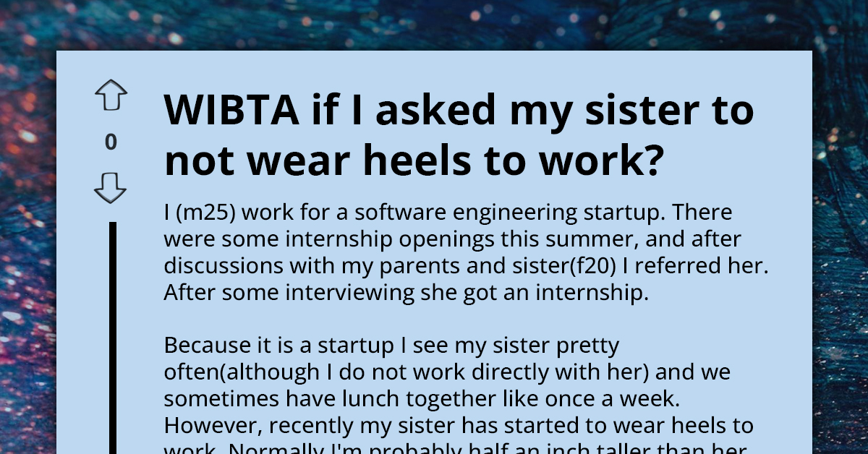Click the vote score showing 0
This screenshot has width=868, height=454.
[x=110, y=142]
